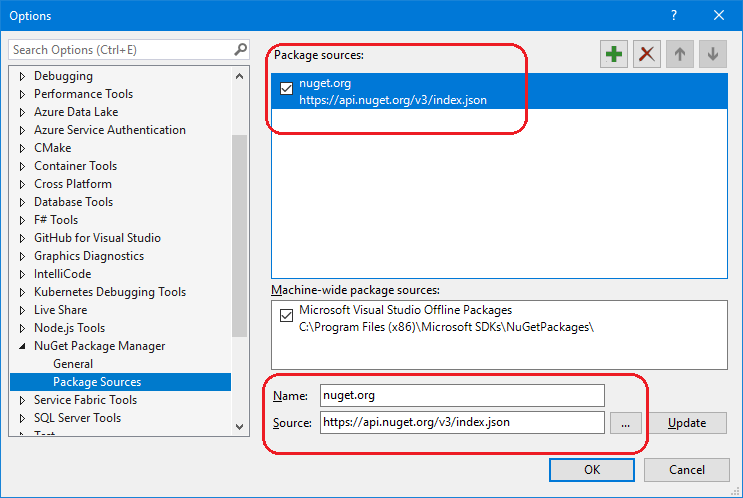Expand the Graphics Diagnostics node
The image size is (743, 498).
[x=22, y=256]
